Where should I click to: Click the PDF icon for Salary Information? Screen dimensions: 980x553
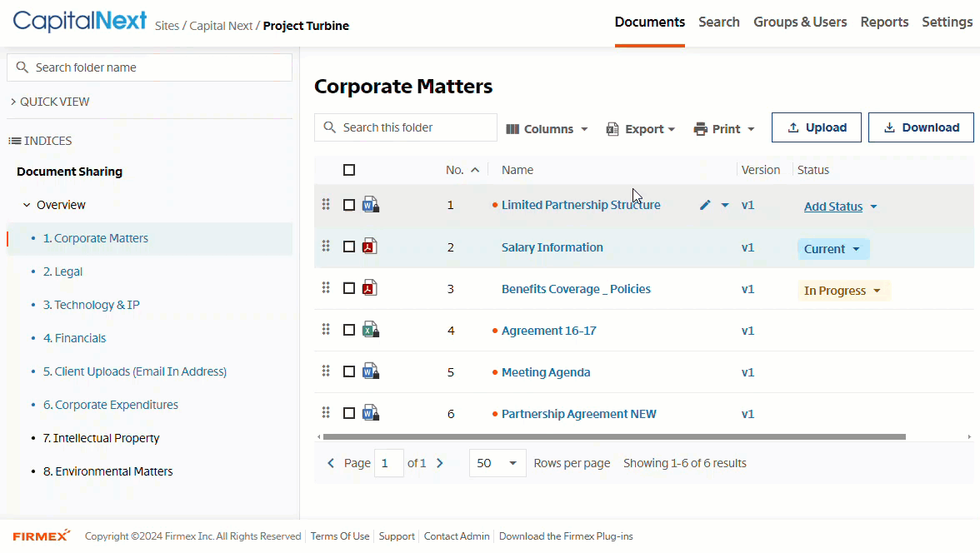(370, 247)
